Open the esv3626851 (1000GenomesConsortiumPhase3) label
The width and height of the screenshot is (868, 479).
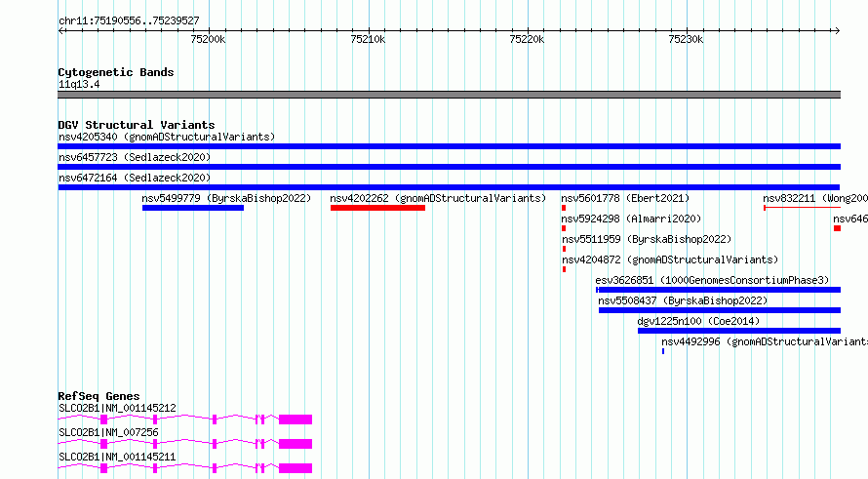[x=713, y=280]
